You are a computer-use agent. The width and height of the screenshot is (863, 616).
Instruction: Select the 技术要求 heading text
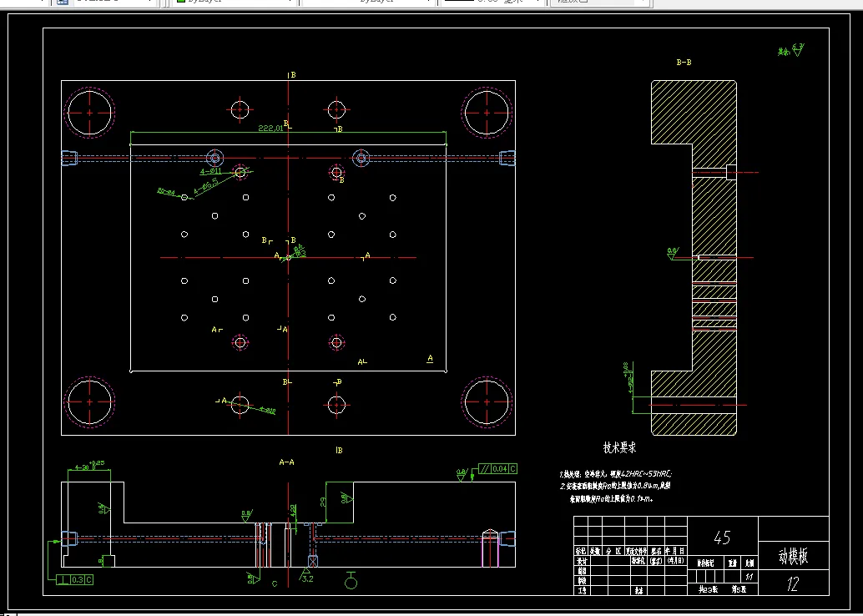[620, 447]
